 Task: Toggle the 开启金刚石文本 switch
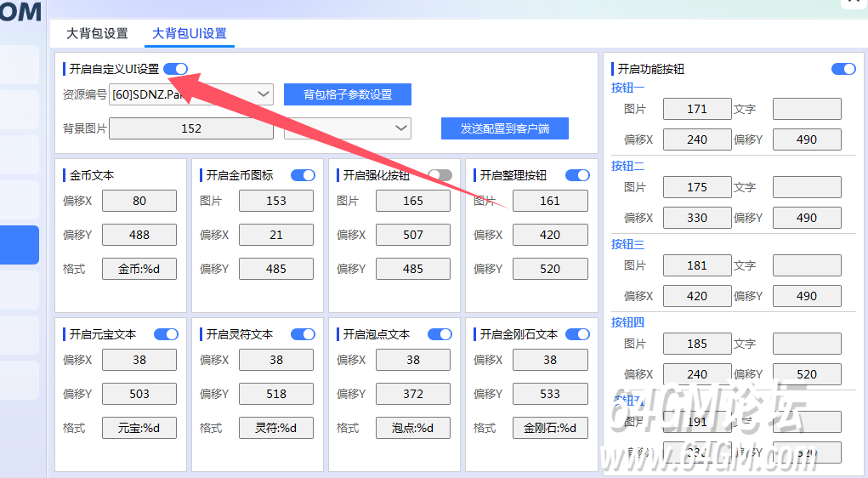click(x=577, y=334)
